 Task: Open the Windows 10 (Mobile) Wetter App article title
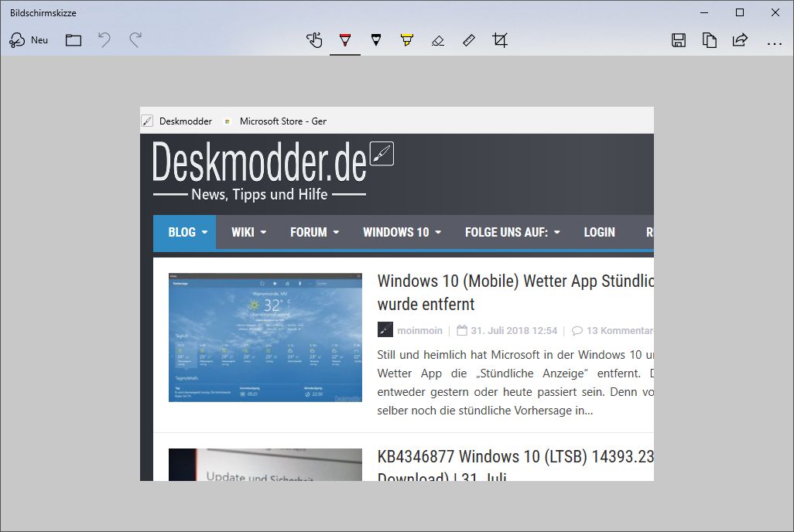515,292
